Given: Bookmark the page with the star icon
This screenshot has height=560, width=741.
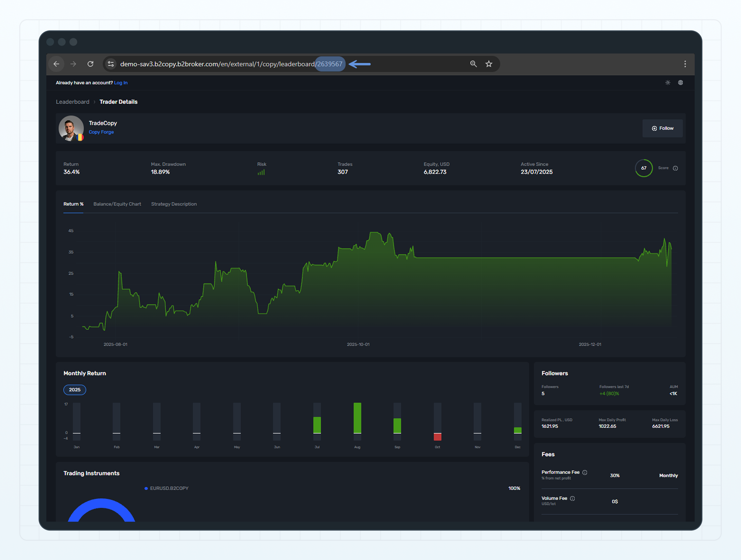Looking at the screenshot, I should point(489,64).
